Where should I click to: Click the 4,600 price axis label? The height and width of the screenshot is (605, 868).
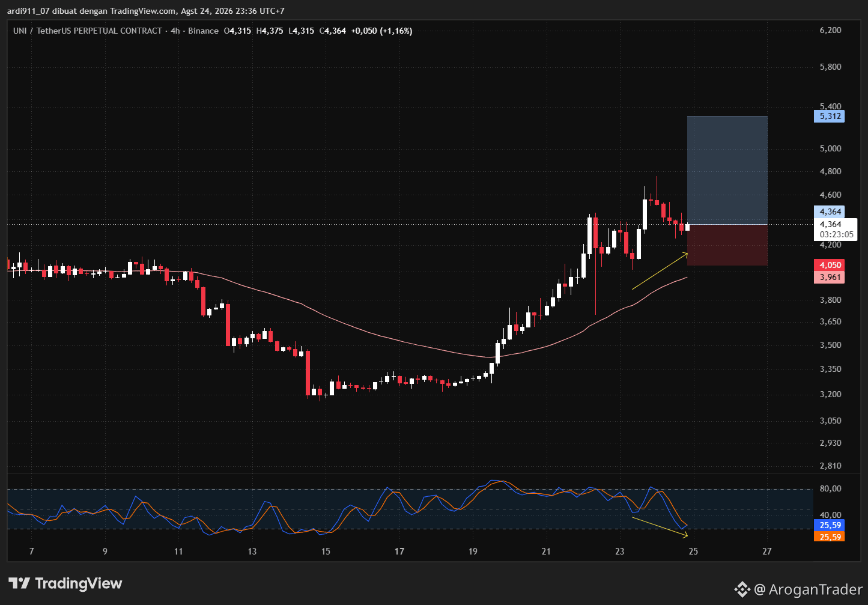(x=830, y=195)
